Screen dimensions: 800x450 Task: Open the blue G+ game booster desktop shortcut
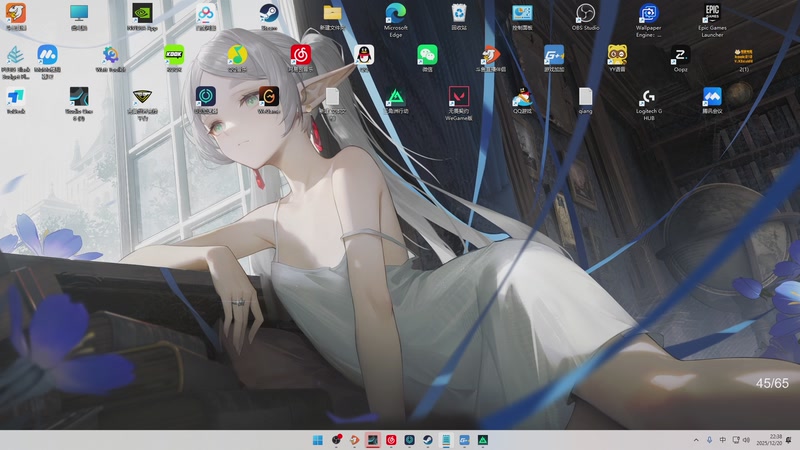[x=554, y=58]
